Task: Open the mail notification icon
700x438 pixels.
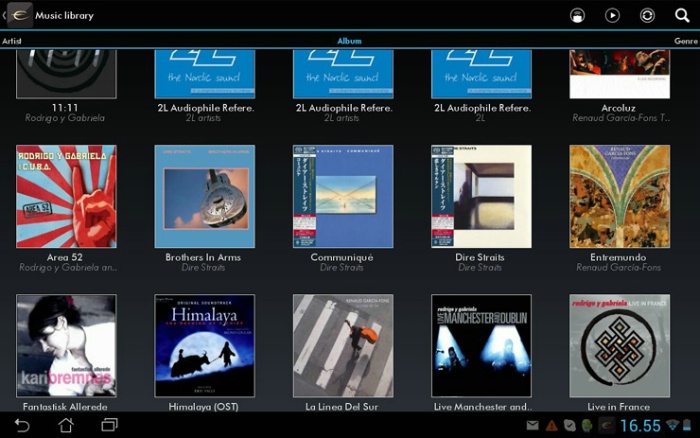Action: (x=533, y=425)
